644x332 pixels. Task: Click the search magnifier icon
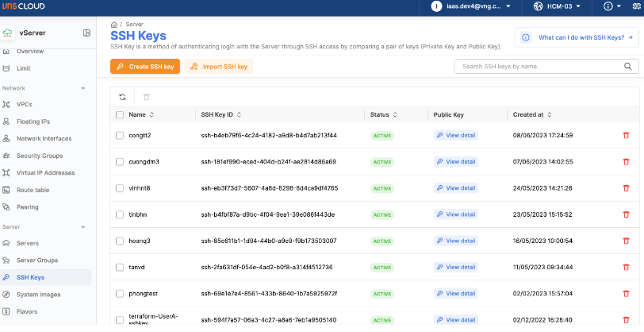(629, 67)
